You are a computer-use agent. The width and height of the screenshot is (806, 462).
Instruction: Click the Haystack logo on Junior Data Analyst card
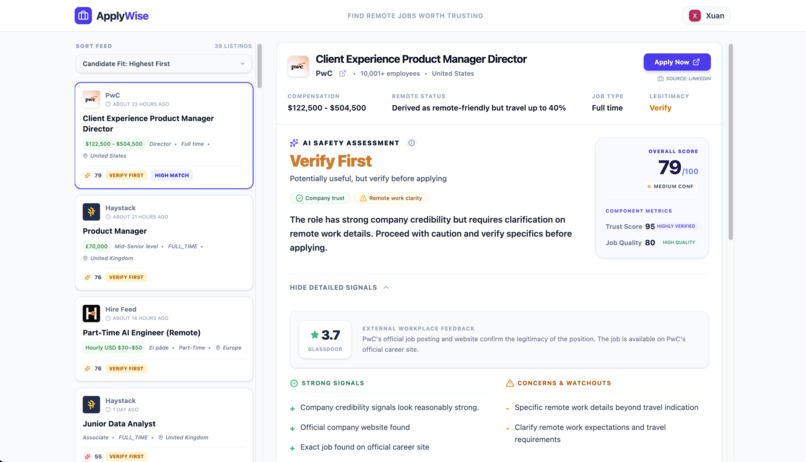[x=91, y=404]
